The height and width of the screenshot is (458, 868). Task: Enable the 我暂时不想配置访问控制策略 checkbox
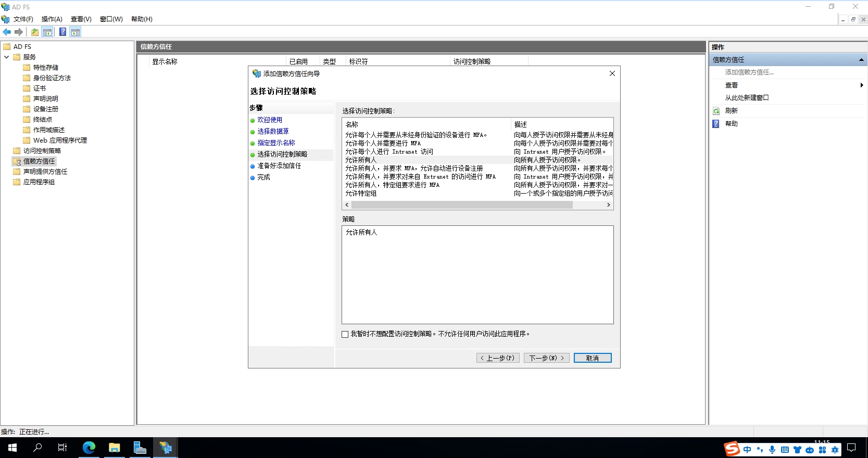pos(345,334)
